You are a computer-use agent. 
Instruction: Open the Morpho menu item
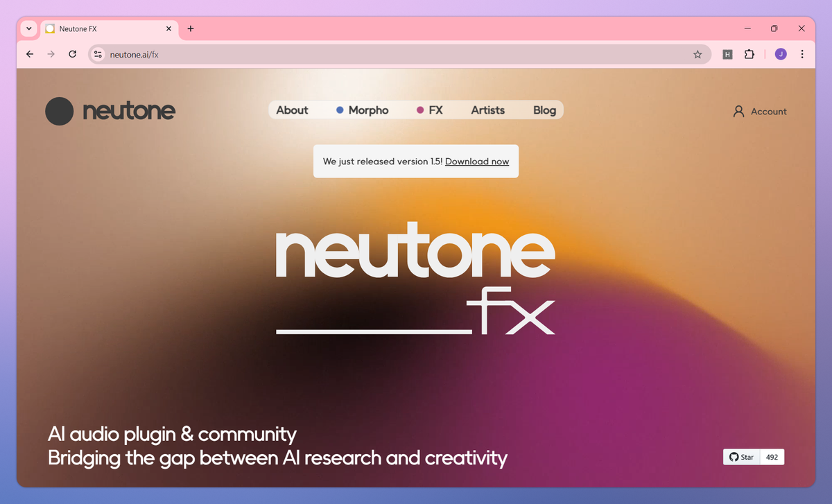(363, 110)
